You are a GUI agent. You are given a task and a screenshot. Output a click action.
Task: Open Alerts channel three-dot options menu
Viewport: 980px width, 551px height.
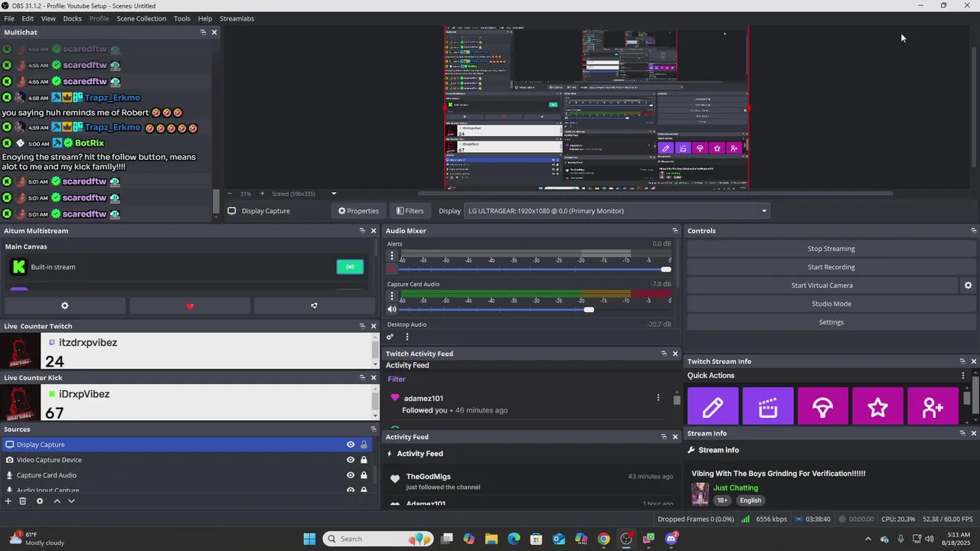click(392, 256)
